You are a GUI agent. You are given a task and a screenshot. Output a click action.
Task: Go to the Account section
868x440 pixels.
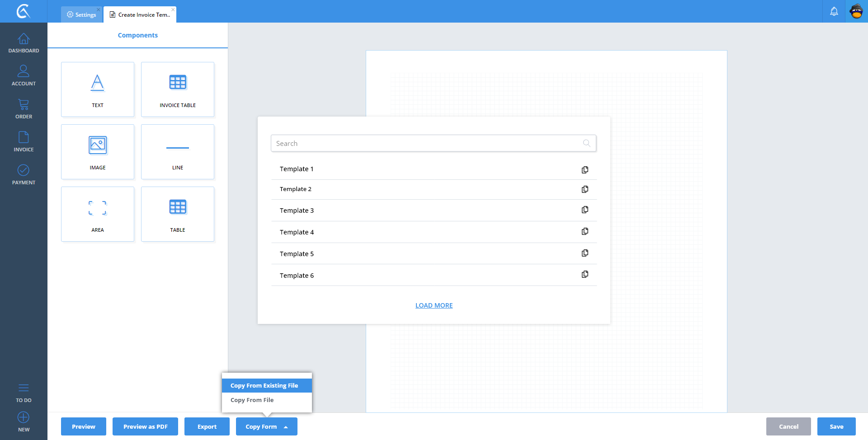pos(24,75)
